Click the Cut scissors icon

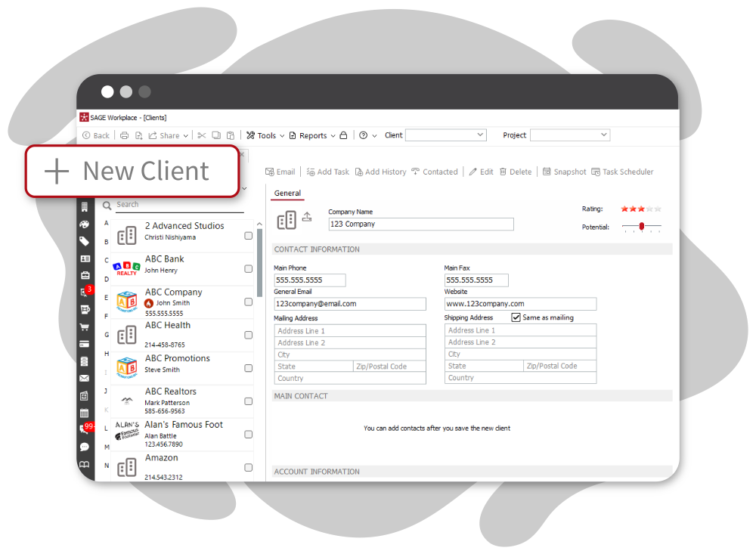tap(202, 135)
